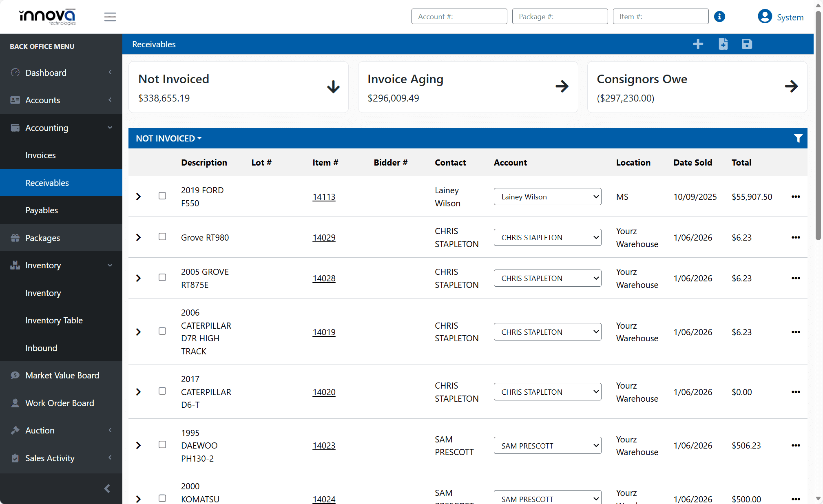823x504 pixels.
Task: Click the Accounts card icon
Action: click(15, 100)
